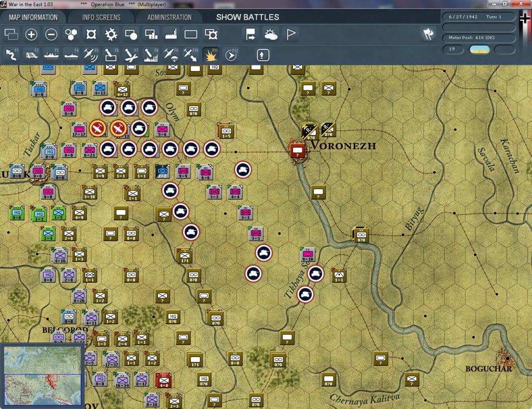532x409 pixels.
Task: Click the pennant flag outline icon
Action: pos(291,34)
